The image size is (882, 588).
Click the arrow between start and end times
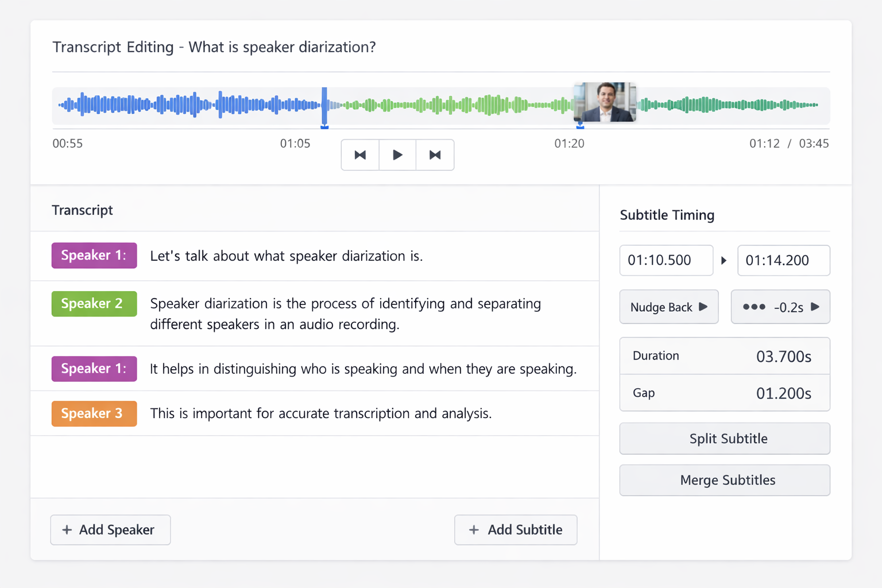[x=724, y=260]
